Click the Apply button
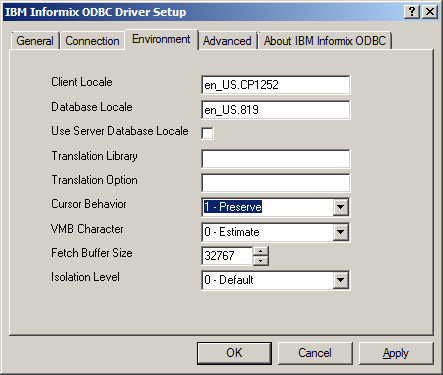 396,353
